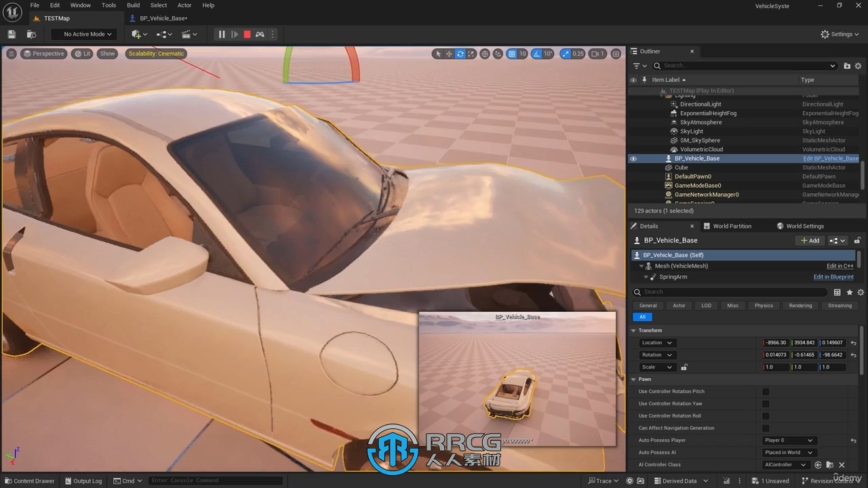Click the Details search field
Viewport: 868px width, 488px height.
(730, 292)
